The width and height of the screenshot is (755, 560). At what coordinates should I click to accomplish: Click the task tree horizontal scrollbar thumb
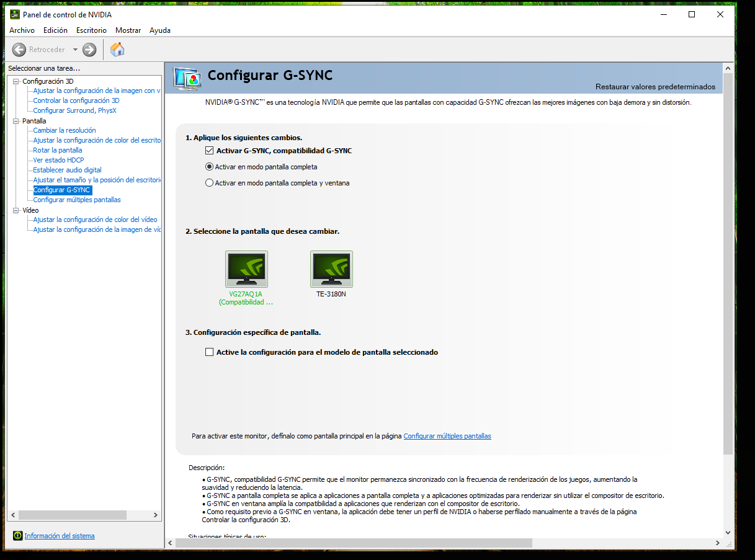click(x=72, y=515)
